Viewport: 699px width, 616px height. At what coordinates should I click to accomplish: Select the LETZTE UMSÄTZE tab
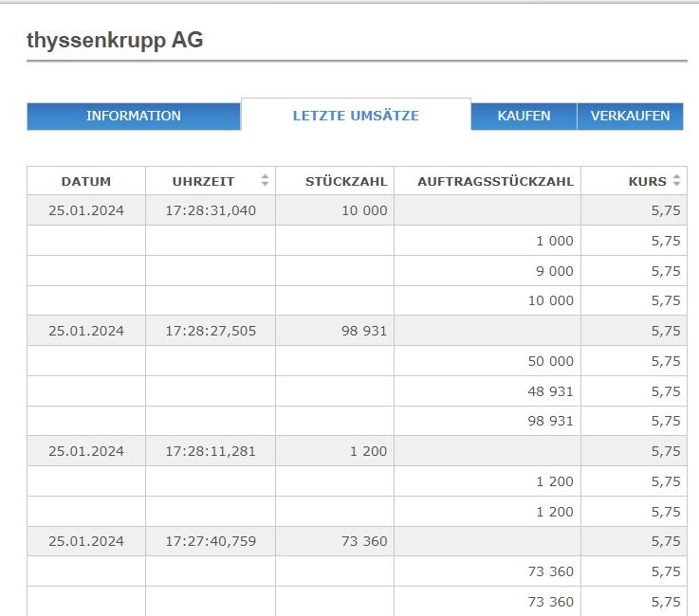click(356, 115)
